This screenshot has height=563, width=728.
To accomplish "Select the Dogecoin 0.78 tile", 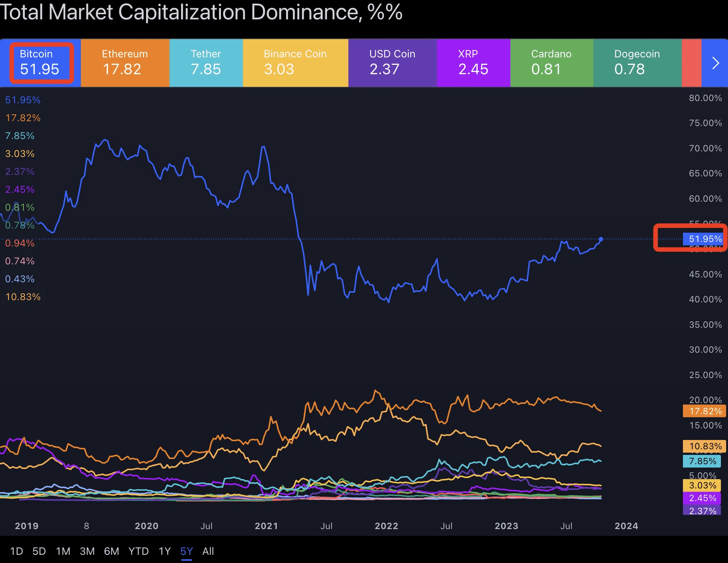I will pyautogui.click(x=637, y=63).
